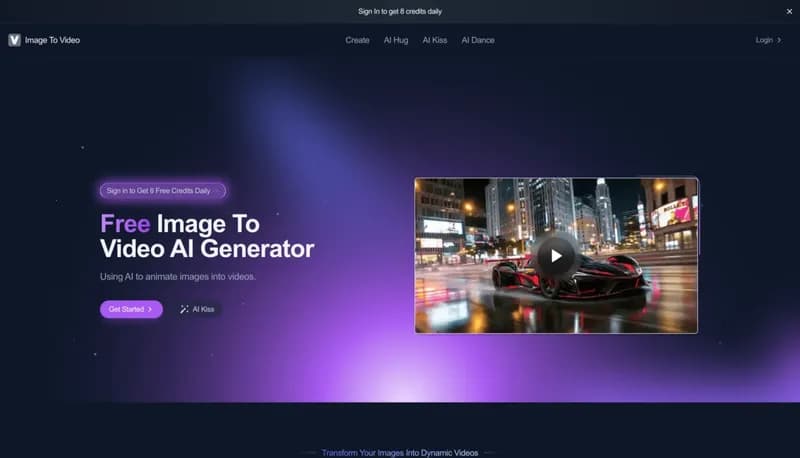Click the Login link

click(x=768, y=40)
